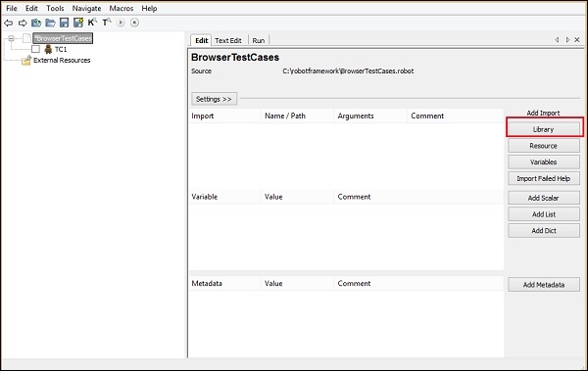Screen dimensions: 588x371
Task: Click the Go Forward arrow icon
Action: coord(23,23)
